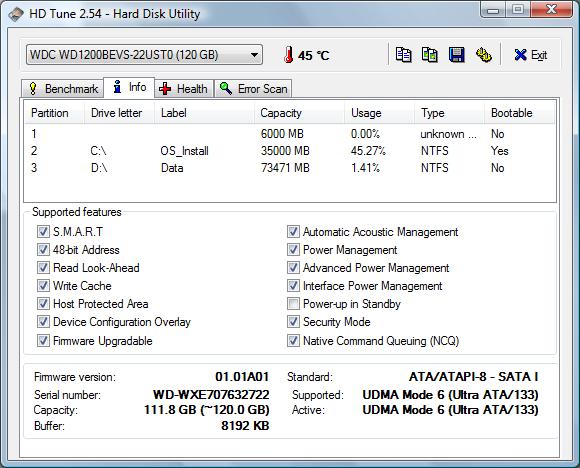The height and width of the screenshot is (468, 580).
Task: Toggle the Device Configuration Overlay checkbox
Action: click(x=43, y=321)
